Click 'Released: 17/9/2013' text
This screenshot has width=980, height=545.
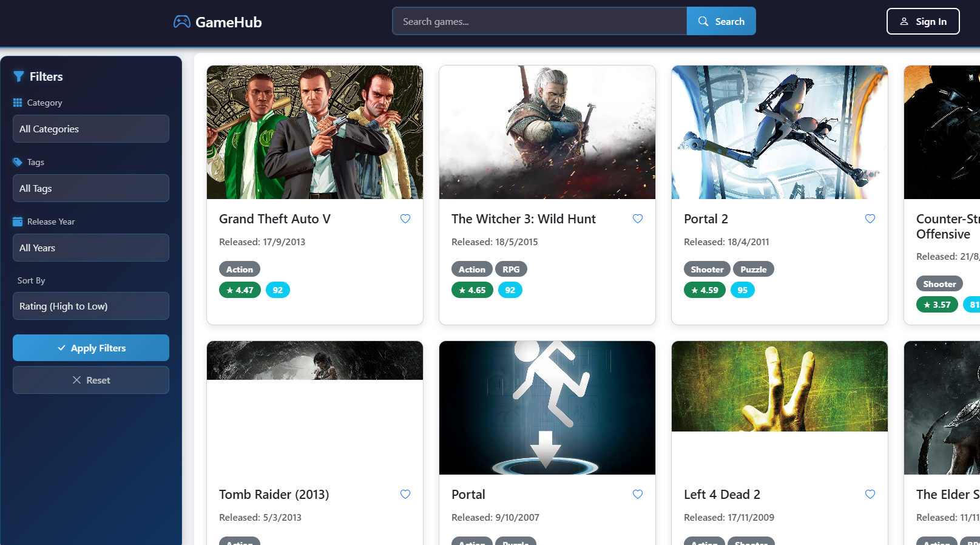(x=262, y=242)
